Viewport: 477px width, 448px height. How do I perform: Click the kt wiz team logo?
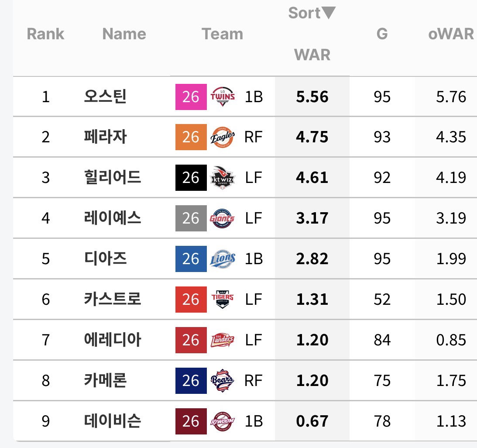point(223,178)
